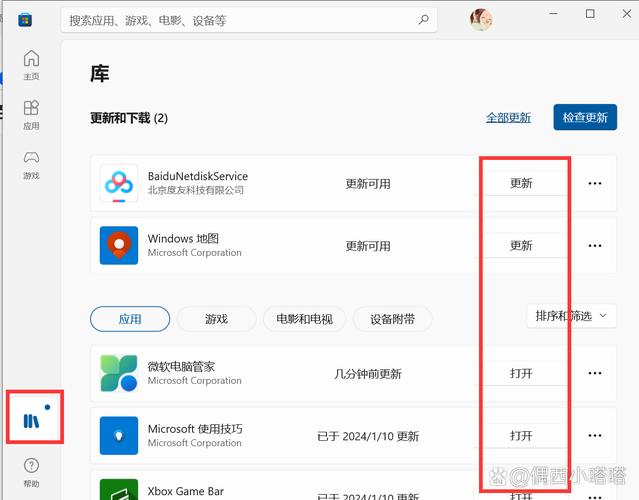Click the Microsoft Store logo icon
Screen dimensions: 639x500
(x=25, y=20)
